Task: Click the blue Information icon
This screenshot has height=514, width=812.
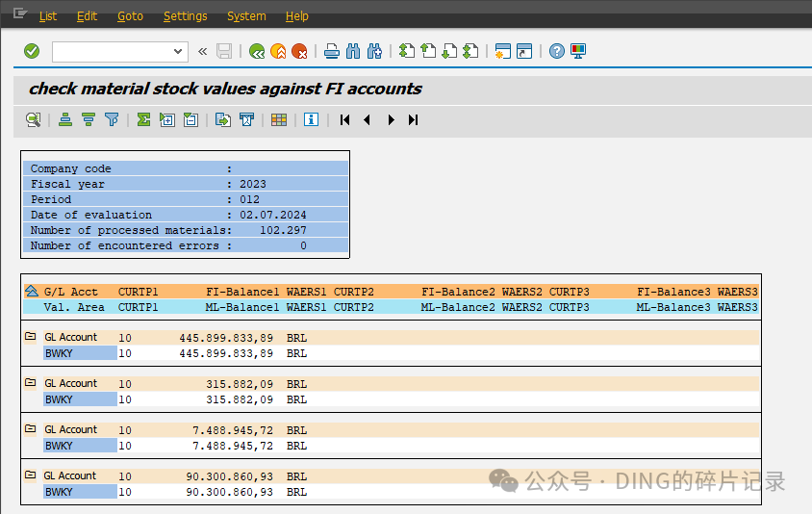Action: tap(311, 119)
